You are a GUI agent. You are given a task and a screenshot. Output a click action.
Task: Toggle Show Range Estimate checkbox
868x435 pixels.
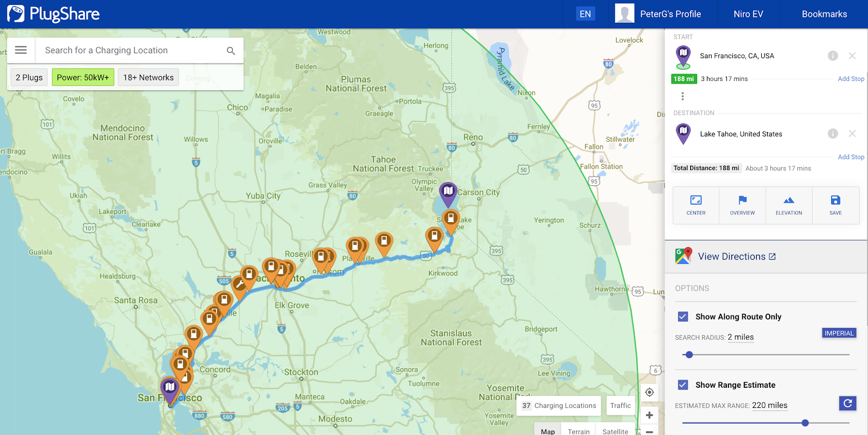pyautogui.click(x=683, y=385)
